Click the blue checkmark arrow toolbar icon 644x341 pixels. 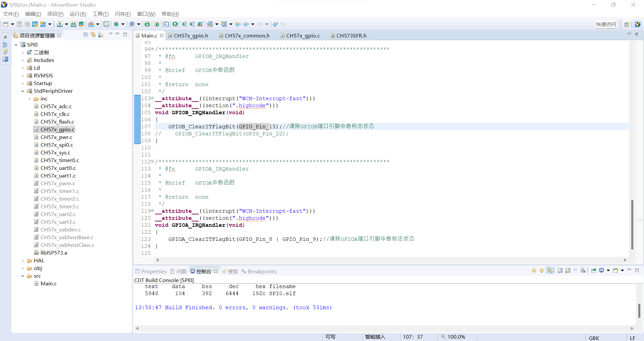[275, 24]
